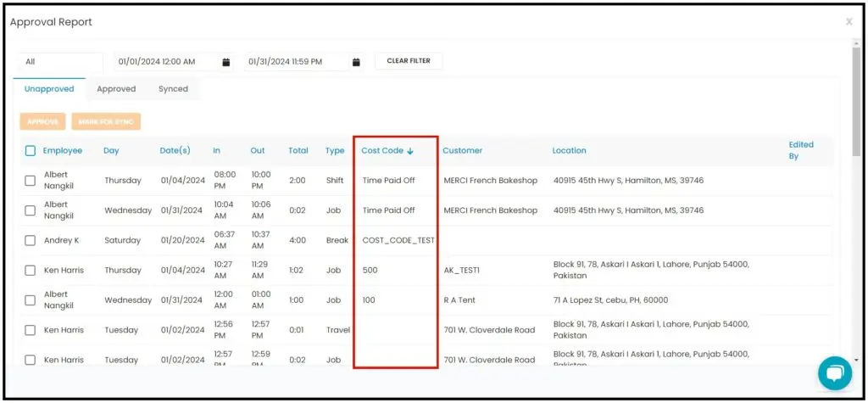Sort by the Location column header

click(x=569, y=151)
